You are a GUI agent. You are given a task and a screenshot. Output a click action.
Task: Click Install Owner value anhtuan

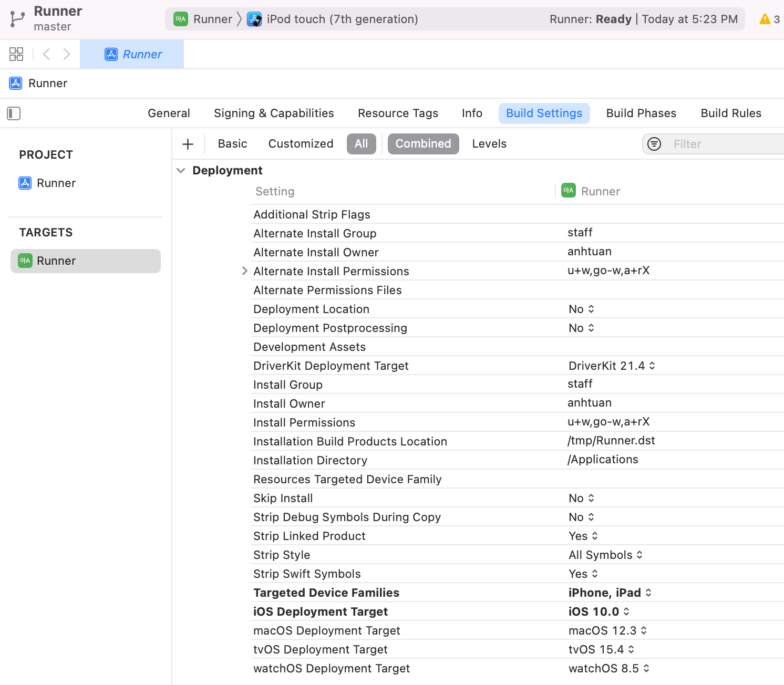[590, 403]
